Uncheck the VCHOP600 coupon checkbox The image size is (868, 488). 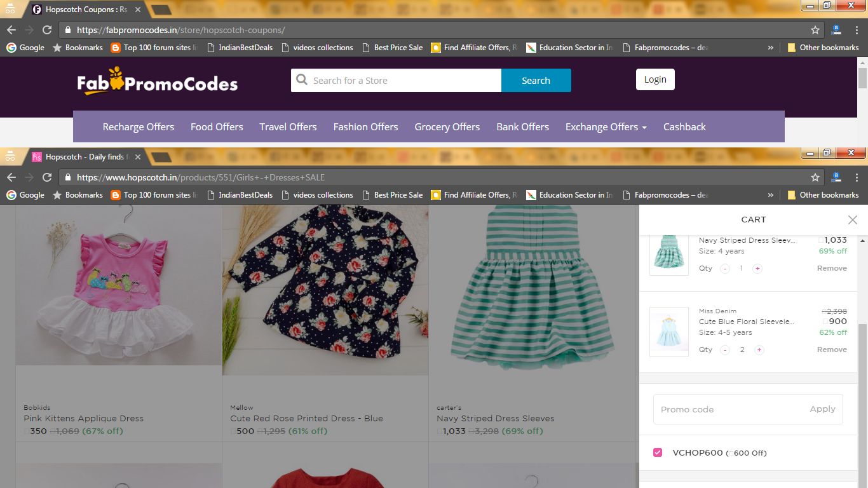click(x=658, y=452)
